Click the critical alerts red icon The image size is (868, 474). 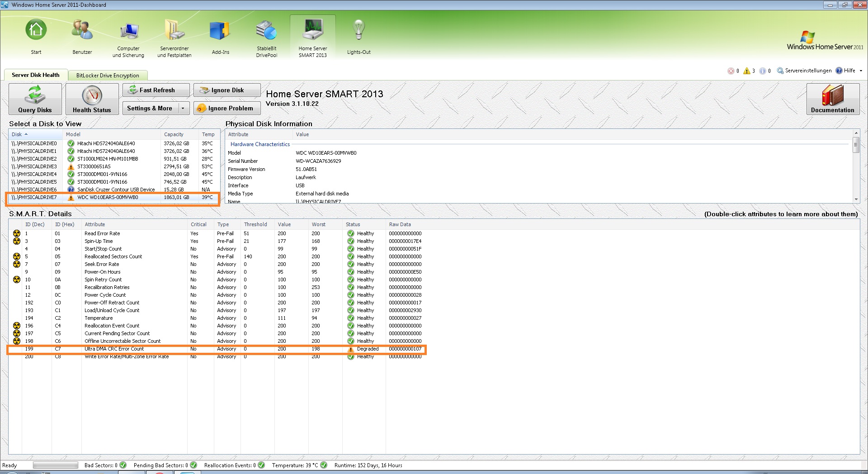pyautogui.click(x=731, y=71)
